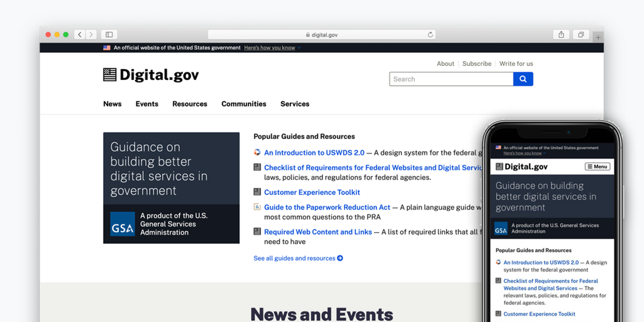Click the GSA logo in the desktop hero card
Image resolution: width=644 pixels, height=322 pixels.
pyautogui.click(x=123, y=224)
